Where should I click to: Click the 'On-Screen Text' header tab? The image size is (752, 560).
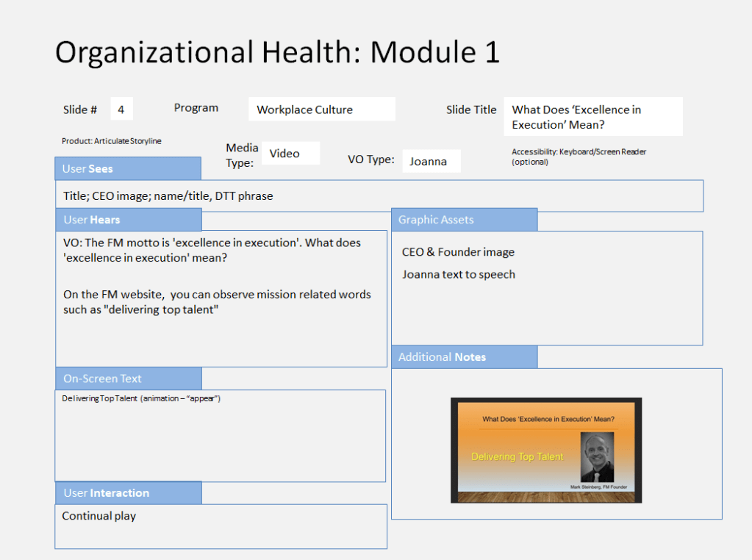click(x=128, y=378)
